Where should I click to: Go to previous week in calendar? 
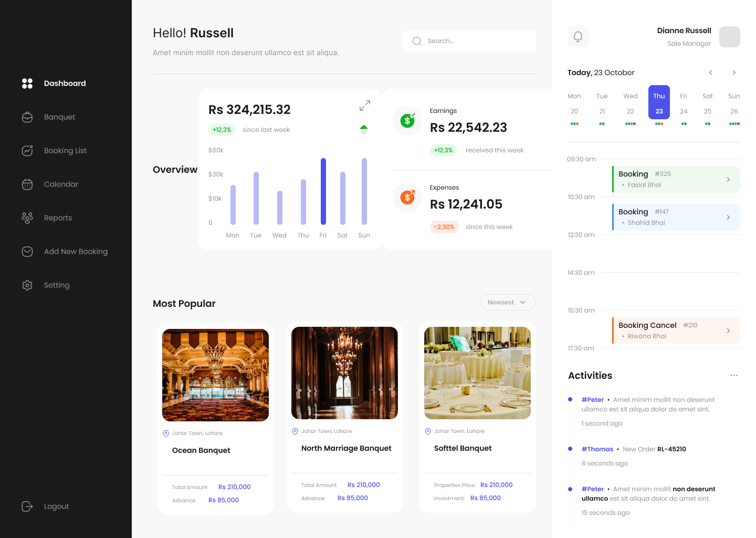711,73
